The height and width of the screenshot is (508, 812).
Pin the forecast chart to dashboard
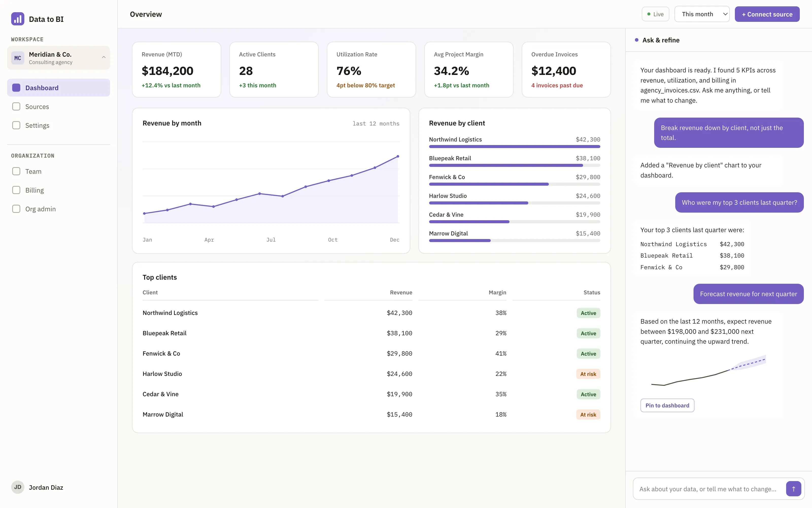click(667, 406)
